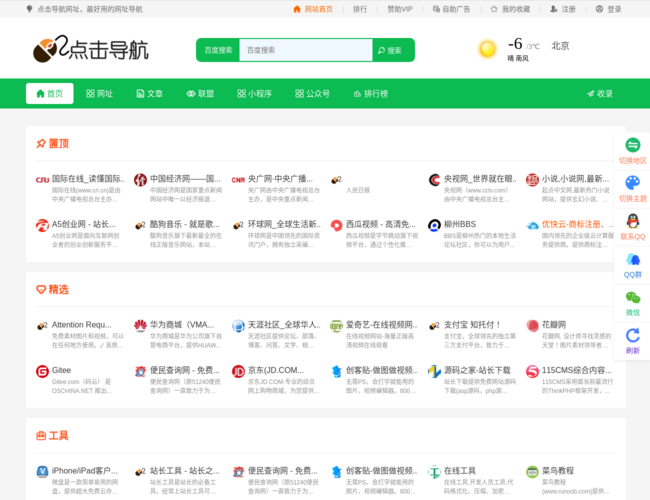This screenshot has height=500, width=650.
Task: Click the 西瓜视频 play icon
Action: coord(336,225)
